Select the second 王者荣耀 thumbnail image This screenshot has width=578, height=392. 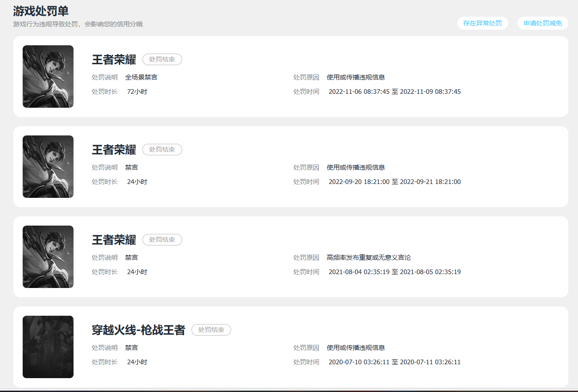(x=48, y=167)
